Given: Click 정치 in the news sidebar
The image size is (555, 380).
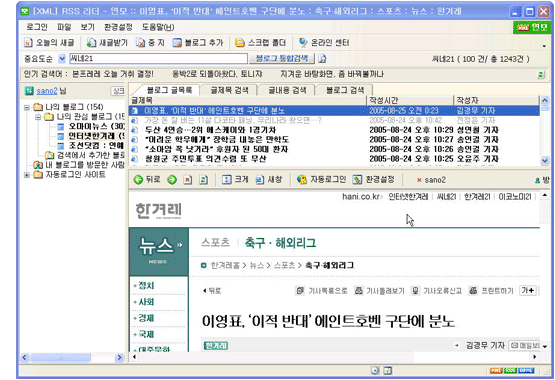Looking at the screenshot, I should pyautogui.click(x=146, y=286).
